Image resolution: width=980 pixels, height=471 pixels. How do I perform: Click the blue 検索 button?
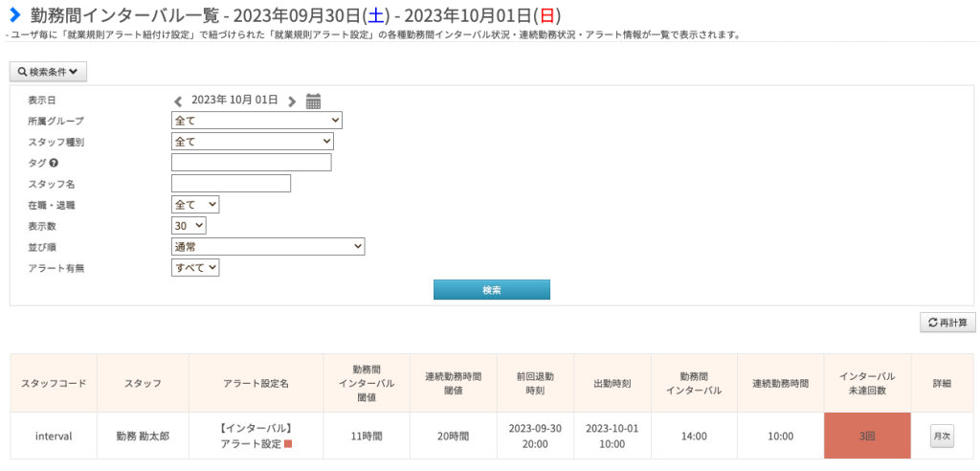(x=492, y=290)
